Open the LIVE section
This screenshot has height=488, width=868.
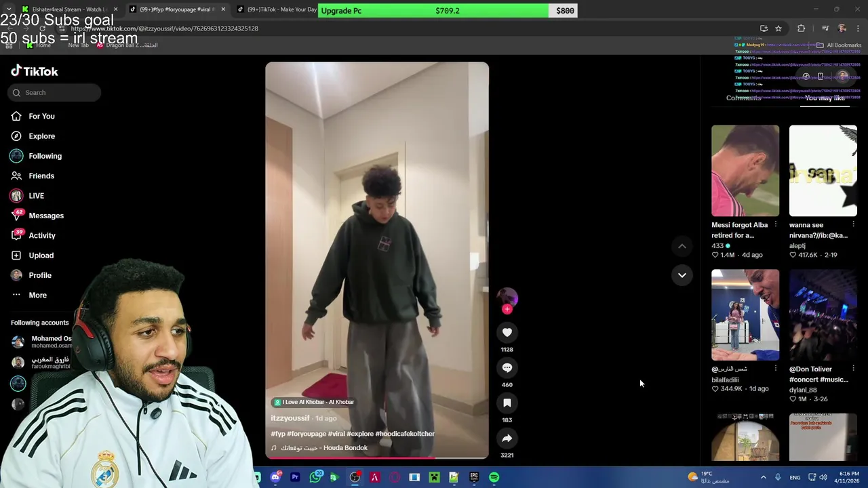pyautogui.click(x=27, y=196)
